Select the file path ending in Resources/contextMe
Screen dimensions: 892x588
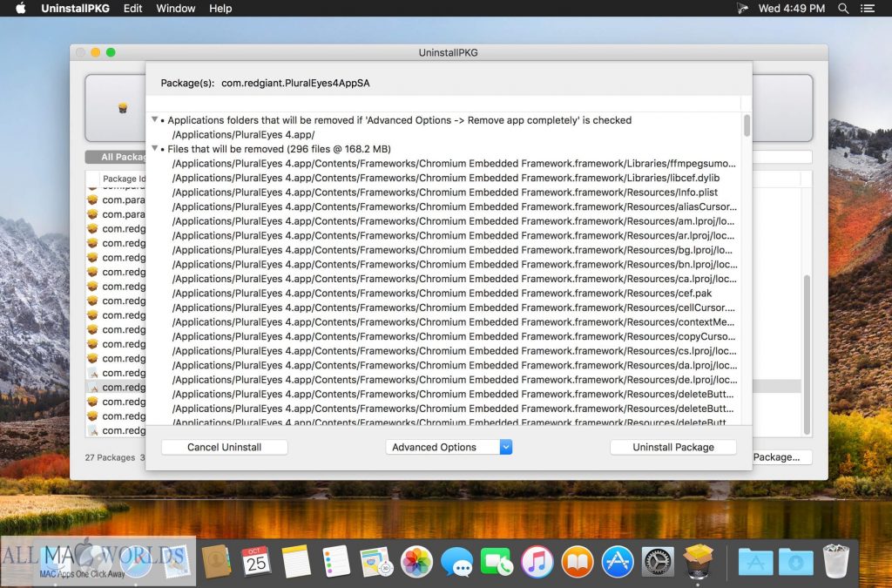pyautogui.click(x=453, y=321)
